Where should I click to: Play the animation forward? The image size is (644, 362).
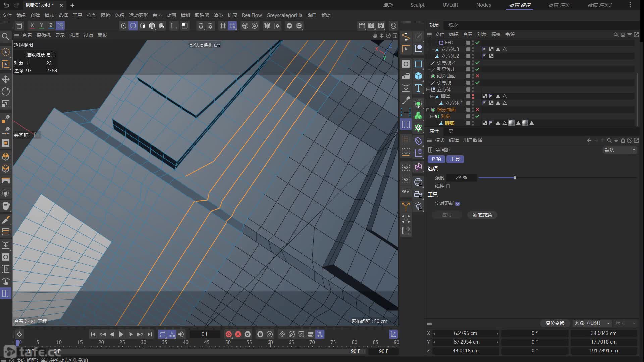coord(121,334)
